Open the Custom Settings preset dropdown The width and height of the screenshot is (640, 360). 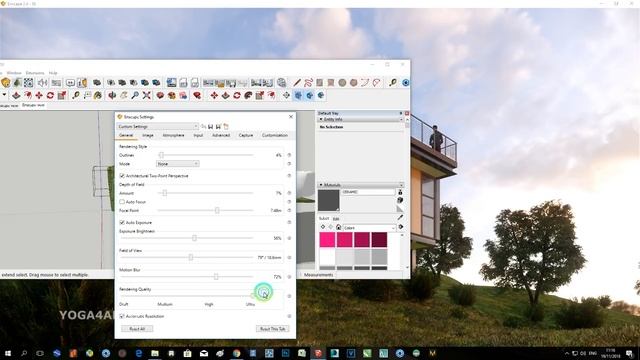pos(158,127)
